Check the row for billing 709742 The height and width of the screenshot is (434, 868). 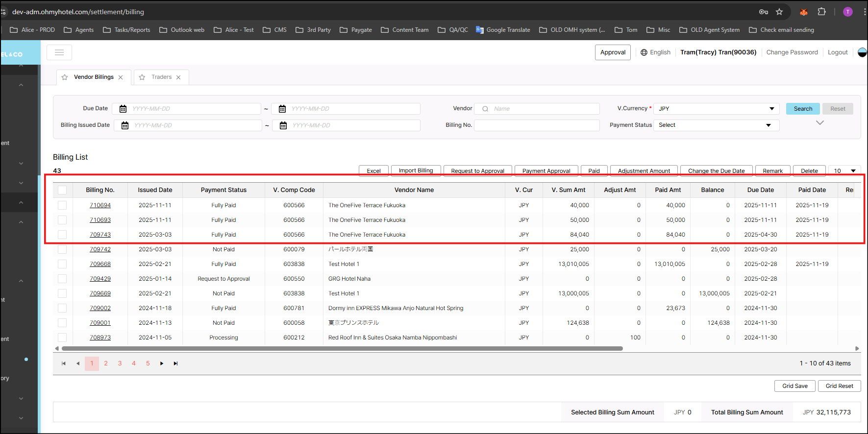(x=62, y=249)
